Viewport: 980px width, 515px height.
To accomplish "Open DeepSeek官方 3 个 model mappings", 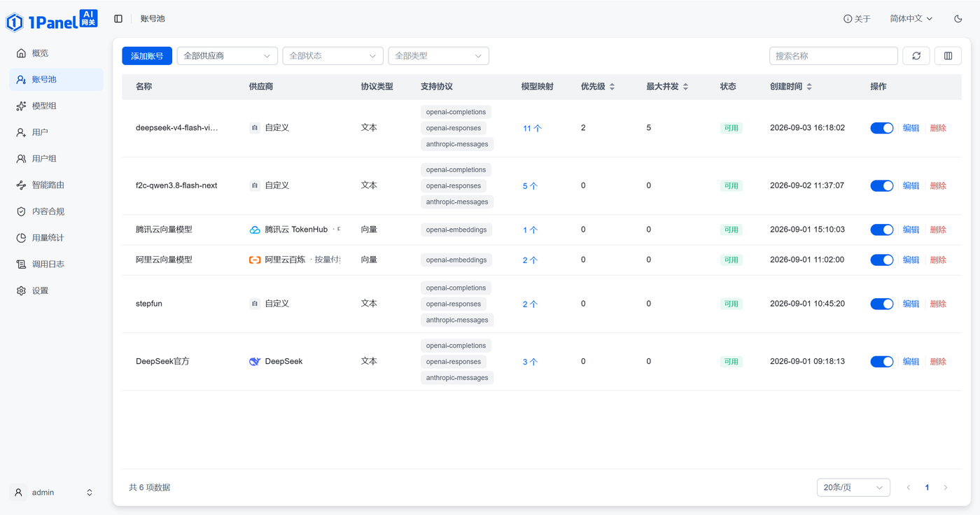I will pyautogui.click(x=530, y=362).
